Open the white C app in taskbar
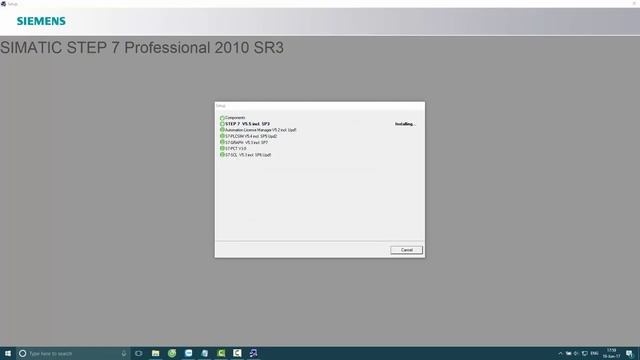Viewport: 640px width, 360px height. coord(237,353)
